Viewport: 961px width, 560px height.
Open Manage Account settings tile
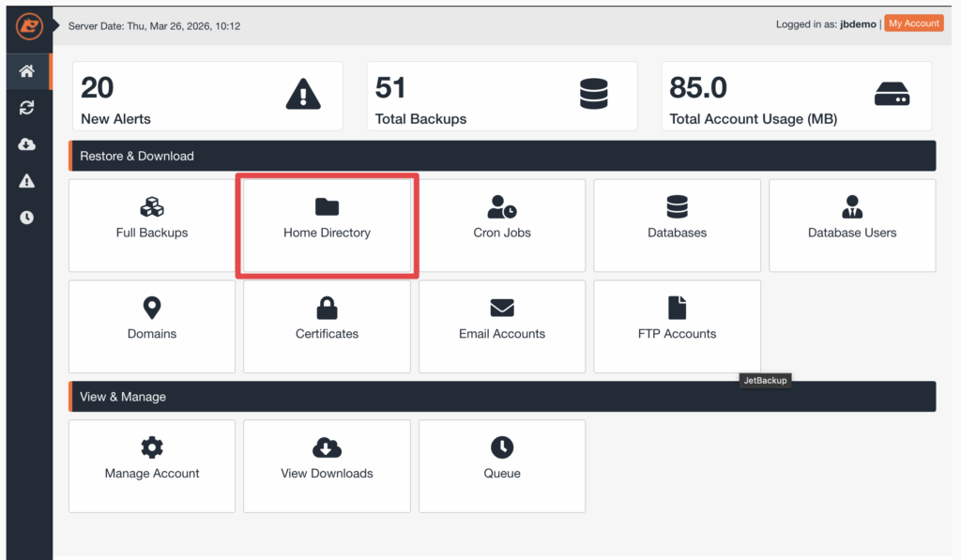[152, 465]
